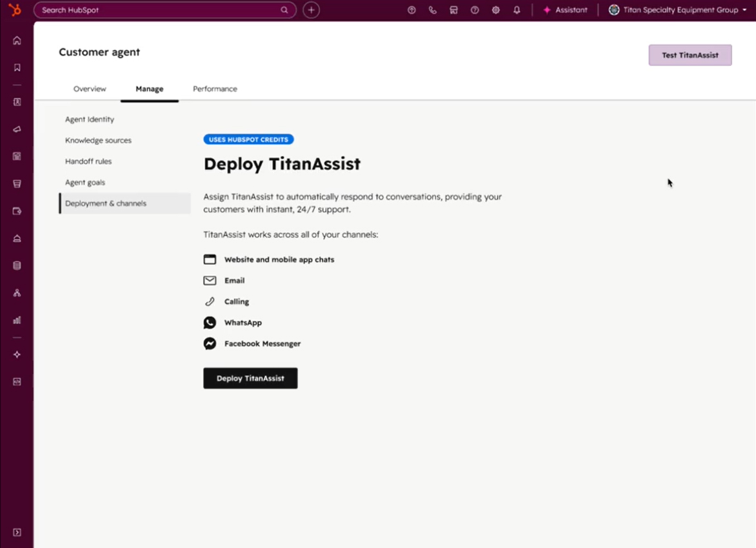Image resolution: width=756 pixels, height=548 pixels.
Task: Click the megaphone Marketing icon
Action: coord(17,129)
